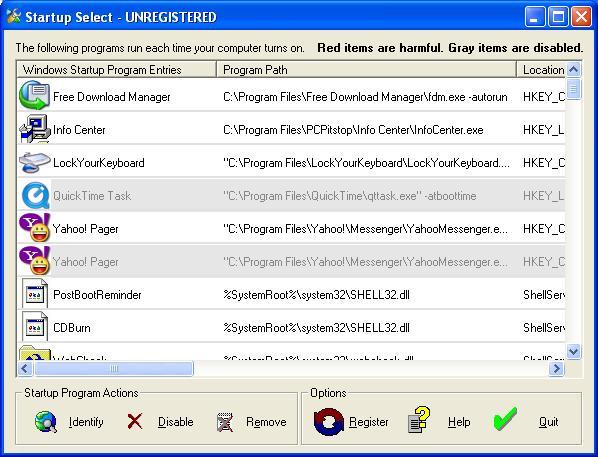Viewport: 598px width, 457px height.
Task: Click the QuickTime Task icon
Action: coord(35,196)
